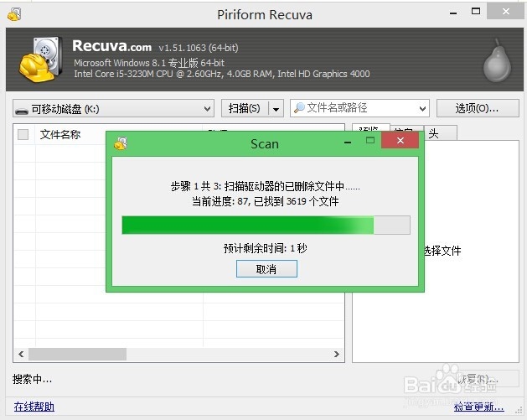
Task: Click the removable disk drive icon
Action: tap(22, 110)
